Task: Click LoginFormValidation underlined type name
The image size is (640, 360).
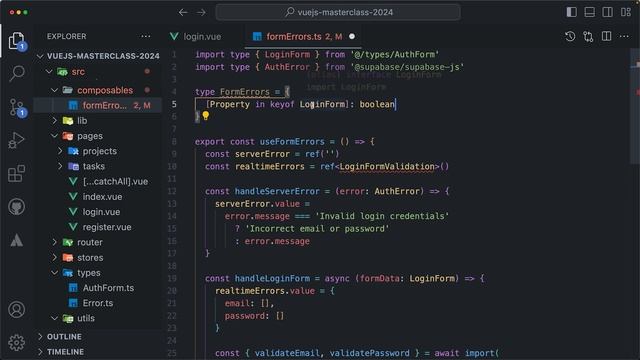Action: click(x=387, y=167)
